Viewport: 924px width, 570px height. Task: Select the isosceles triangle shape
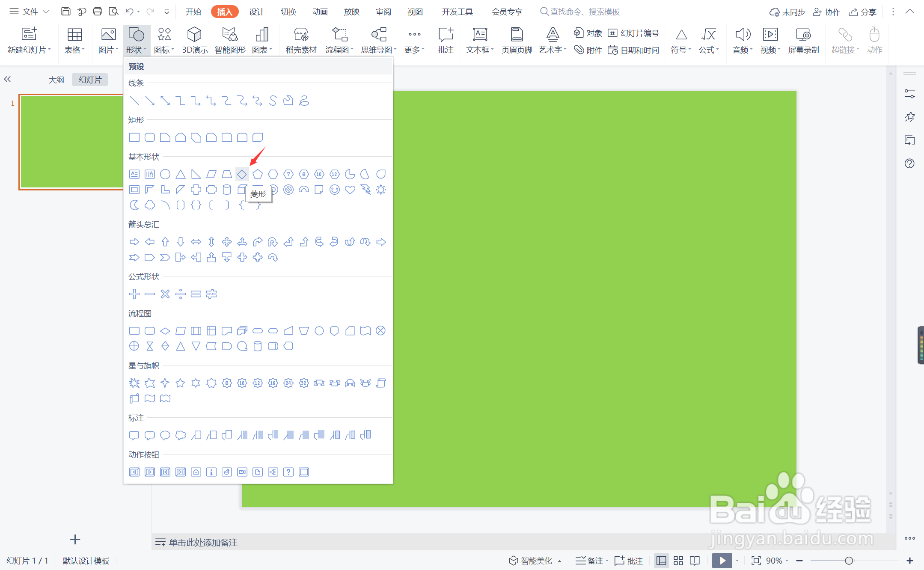[181, 174]
